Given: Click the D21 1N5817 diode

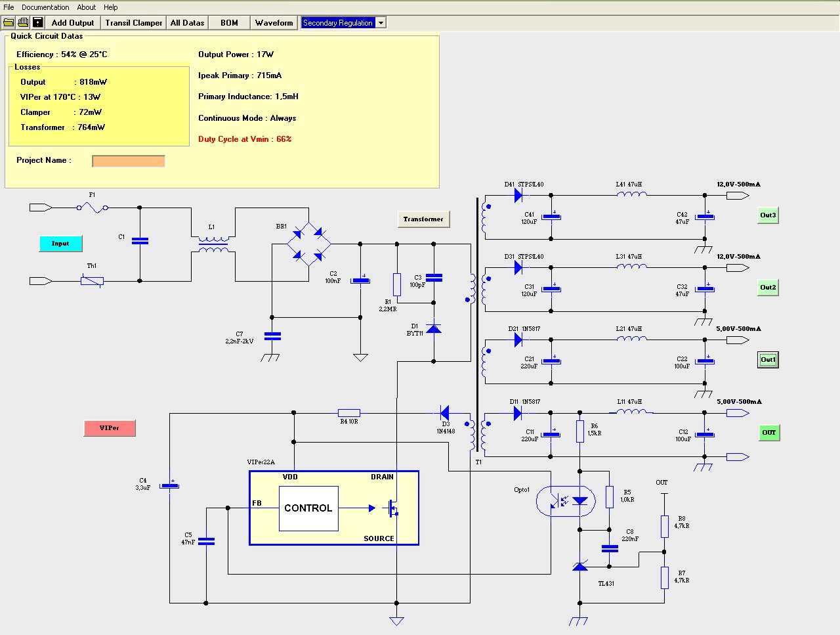Looking at the screenshot, I should tap(518, 340).
